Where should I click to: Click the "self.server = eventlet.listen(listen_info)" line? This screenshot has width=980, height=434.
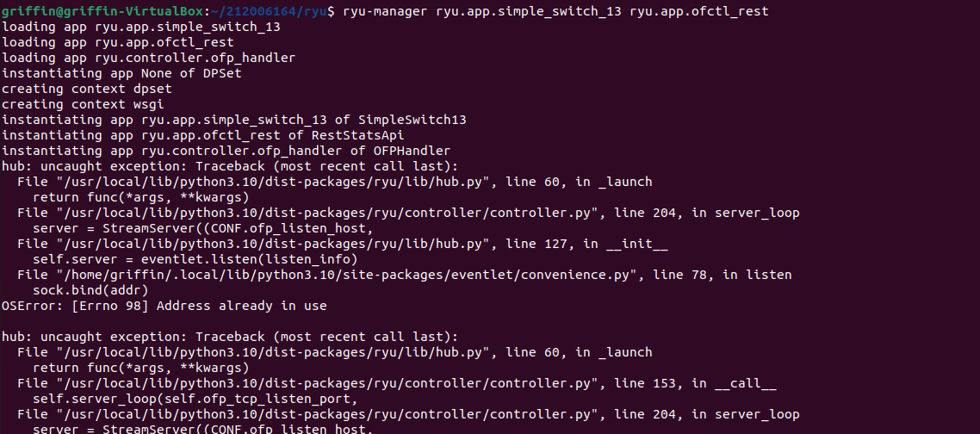195,259
